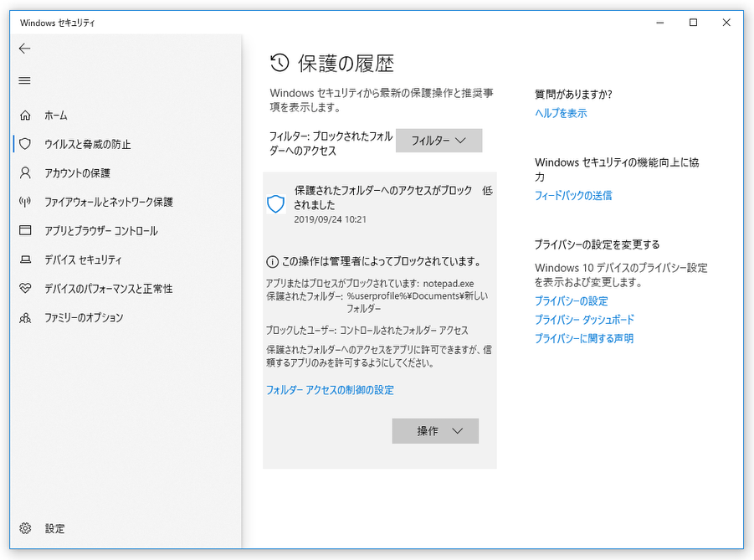
Task: Click the Home house icon
Action: (25, 116)
